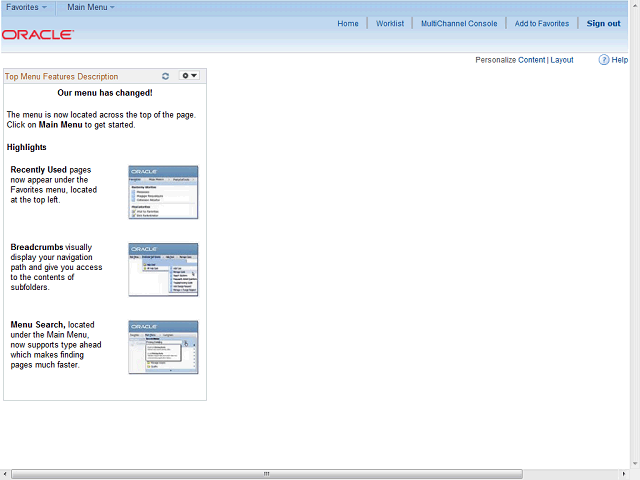Go to Home

tap(348, 24)
